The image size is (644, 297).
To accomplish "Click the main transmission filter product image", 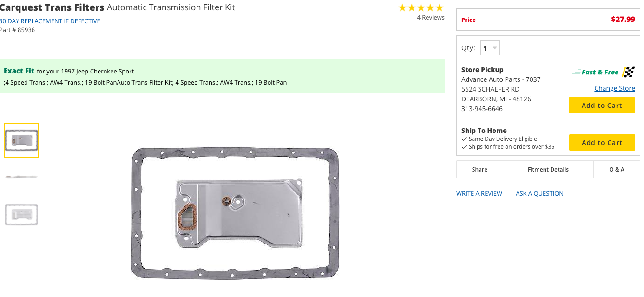I will [x=235, y=213].
